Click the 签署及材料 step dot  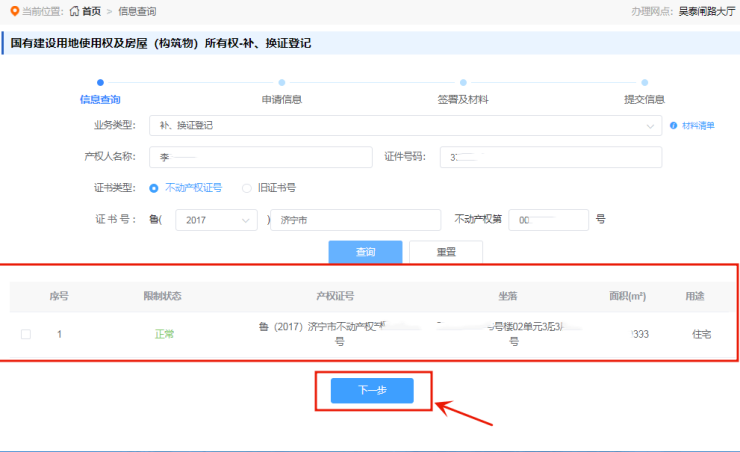point(463,83)
